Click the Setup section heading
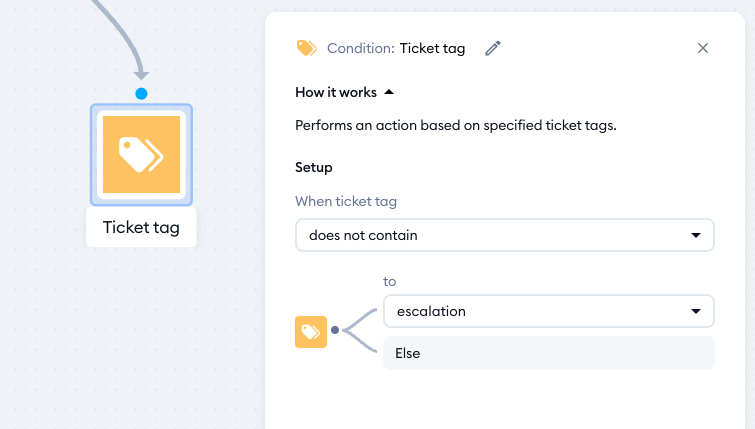755x429 pixels. 313,168
